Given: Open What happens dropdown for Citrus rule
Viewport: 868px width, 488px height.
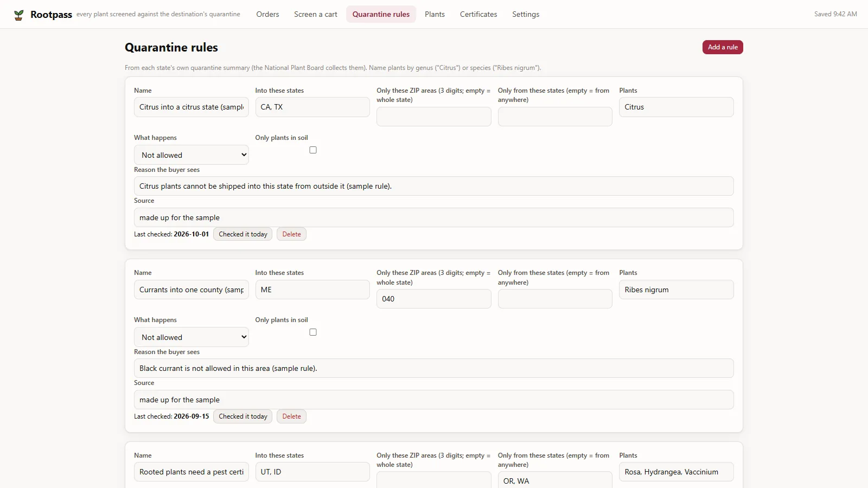Looking at the screenshot, I should click(x=192, y=155).
